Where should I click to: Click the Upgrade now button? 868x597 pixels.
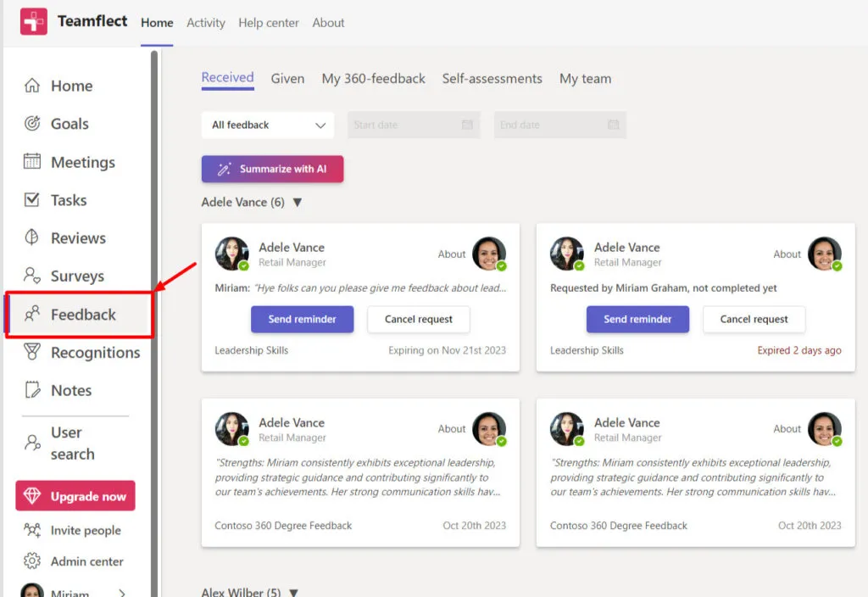point(75,495)
